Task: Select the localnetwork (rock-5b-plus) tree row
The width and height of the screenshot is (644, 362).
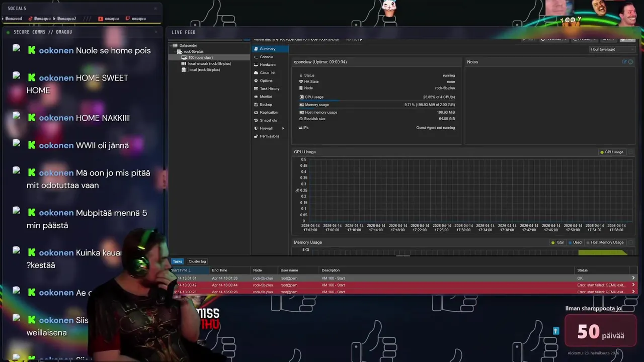Action: 209,64
